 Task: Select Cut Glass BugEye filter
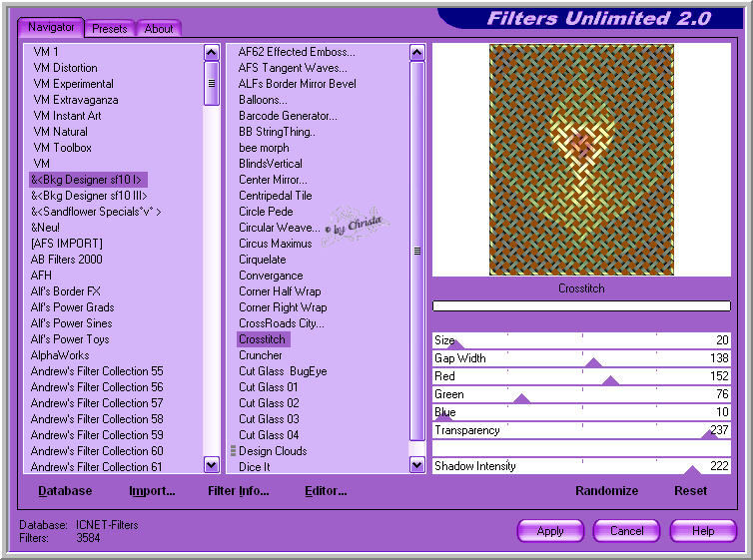(x=283, y=371)
